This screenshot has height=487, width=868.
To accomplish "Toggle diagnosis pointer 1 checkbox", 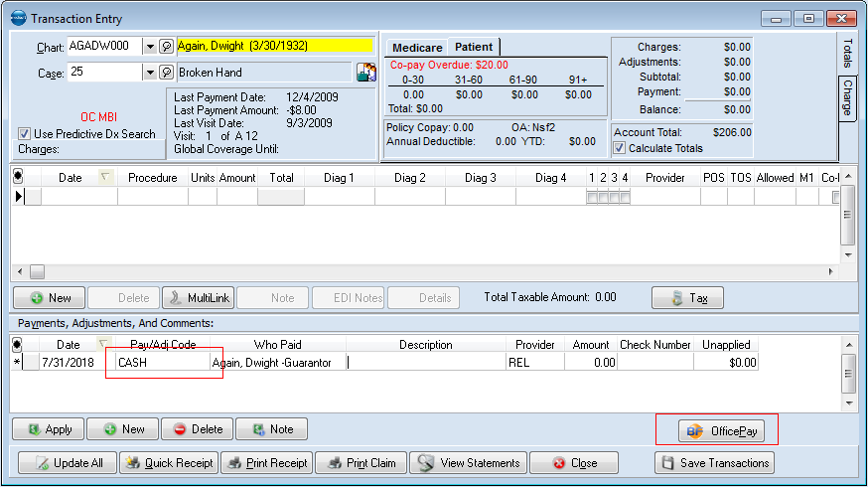I will click(592, 197).
